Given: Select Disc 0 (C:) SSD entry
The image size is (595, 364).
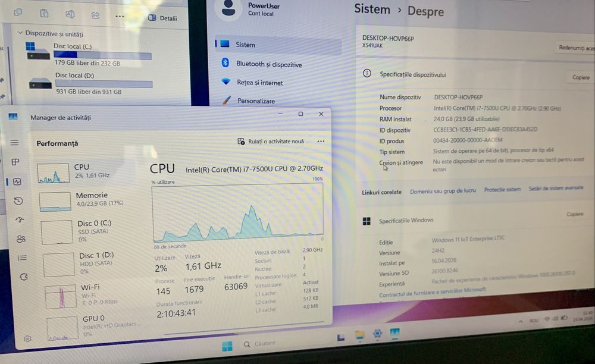Looking at the screenshot, I should (76, 231).
